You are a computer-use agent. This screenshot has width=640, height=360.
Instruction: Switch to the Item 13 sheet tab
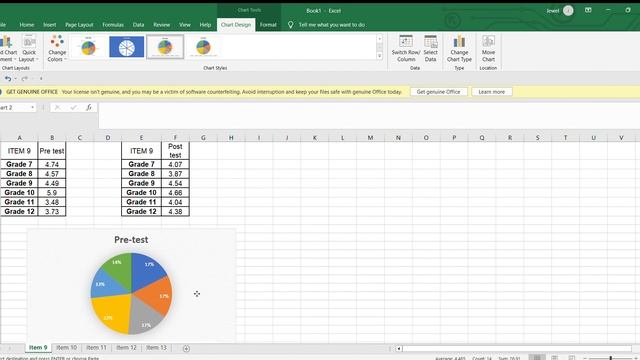(x=156, y=348)
